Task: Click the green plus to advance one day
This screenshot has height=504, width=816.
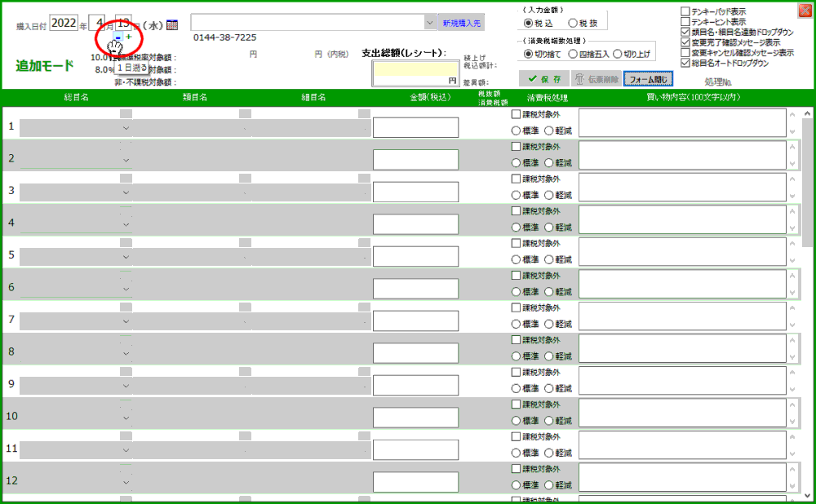Action: pyautogui.click(x=128, y=38)
